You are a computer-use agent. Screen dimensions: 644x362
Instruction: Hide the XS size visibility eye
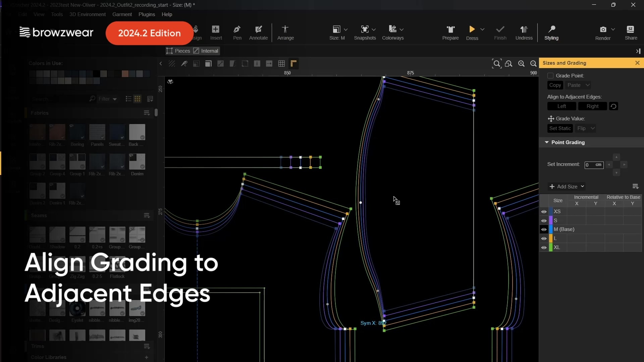click(544, 212)
